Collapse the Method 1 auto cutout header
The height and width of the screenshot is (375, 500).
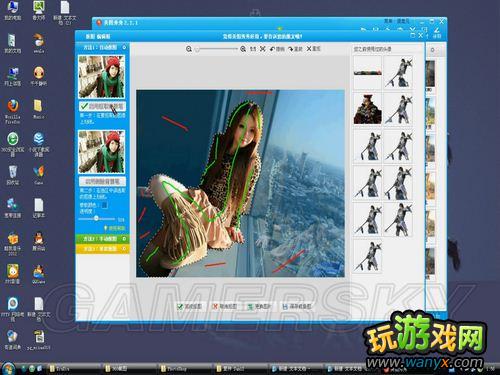[102, 48]
